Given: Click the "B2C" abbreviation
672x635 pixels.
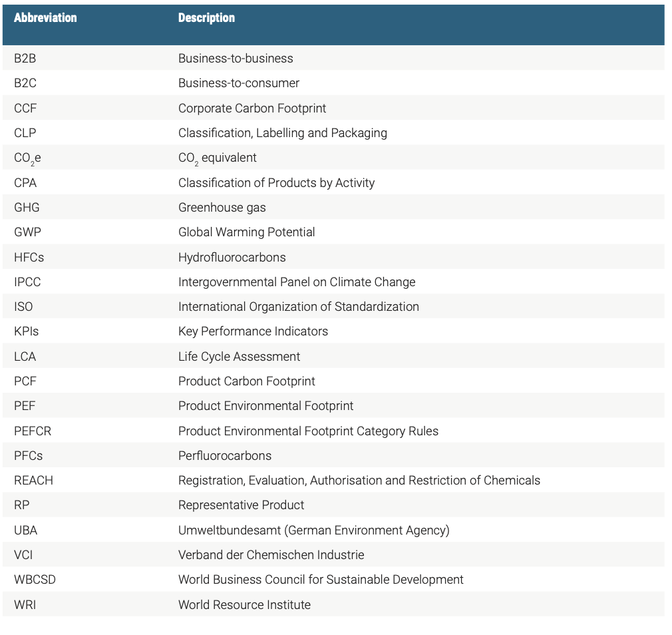Looking at the screenshot, I should 25,83.
